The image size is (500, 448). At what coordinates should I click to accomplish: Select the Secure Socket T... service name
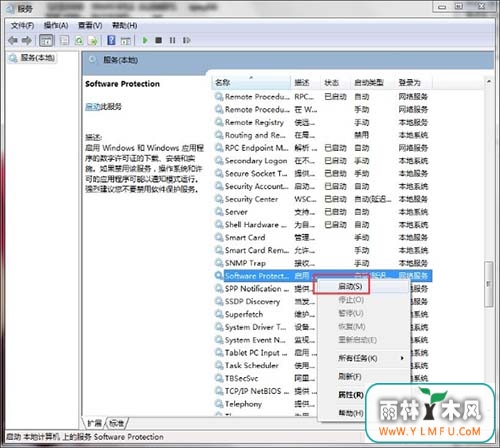[256, 173]
